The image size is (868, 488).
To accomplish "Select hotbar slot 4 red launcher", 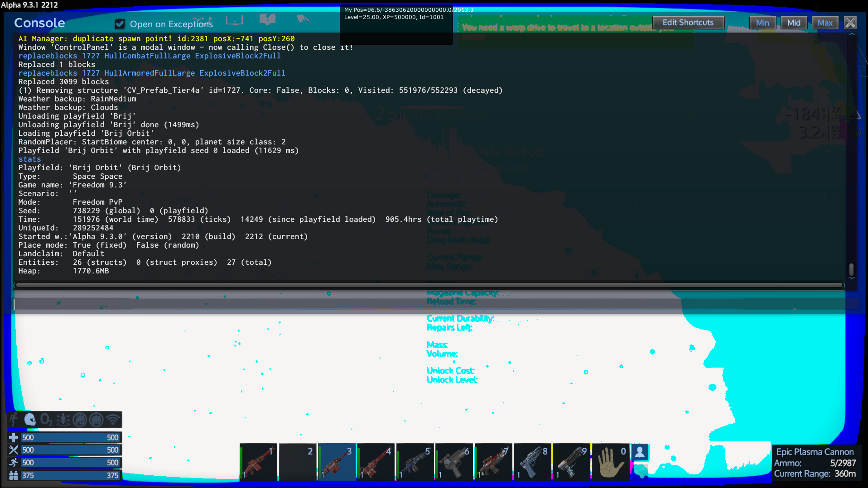I will (376, 462).
